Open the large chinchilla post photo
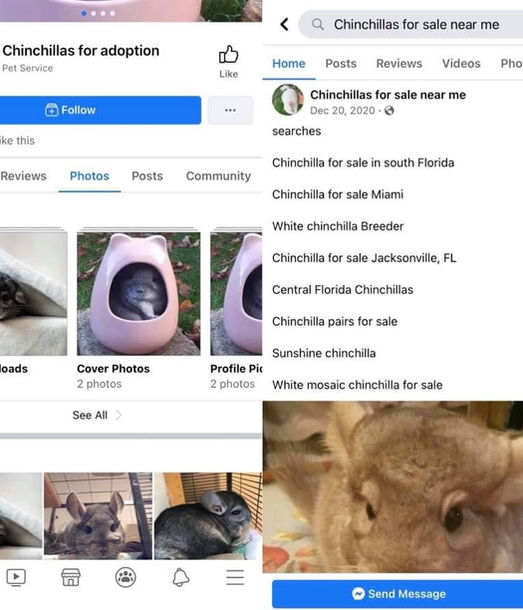 coord(393,487)
